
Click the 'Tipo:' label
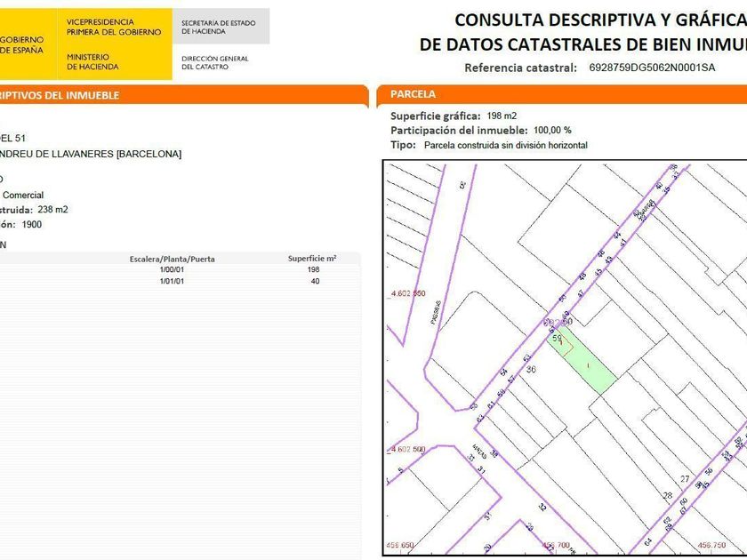[x=403, y=145]
